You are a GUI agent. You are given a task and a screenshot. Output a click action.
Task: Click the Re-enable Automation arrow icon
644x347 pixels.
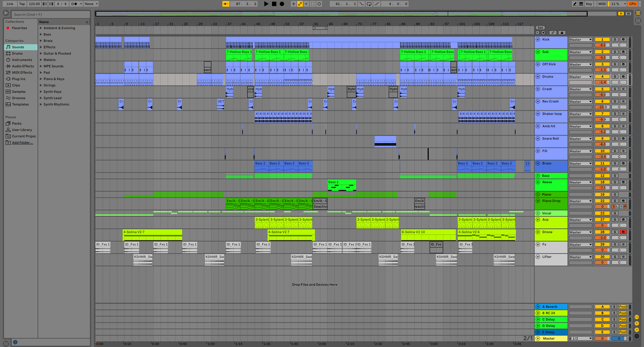tap(306, 4)
